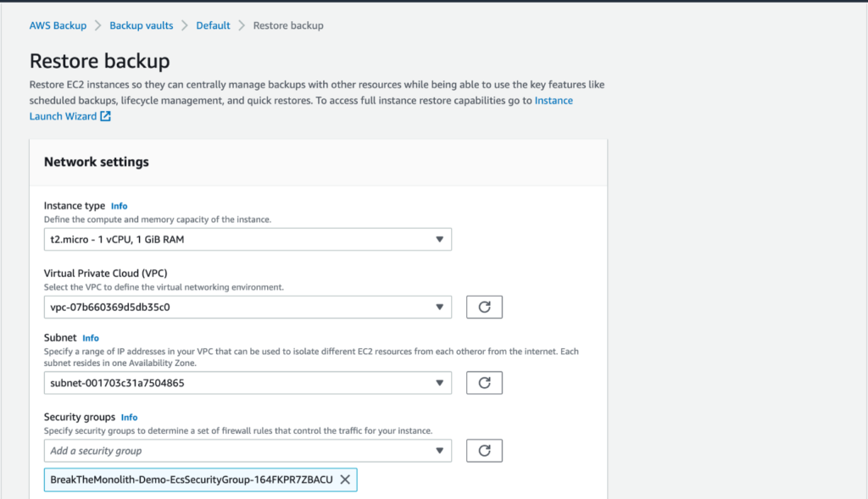Image resolution: width=868 pixels, height=499 pixels.
Task: Go to AWS Backup breadcrumb
Action: pyautogui.click(x=58, y=25)
